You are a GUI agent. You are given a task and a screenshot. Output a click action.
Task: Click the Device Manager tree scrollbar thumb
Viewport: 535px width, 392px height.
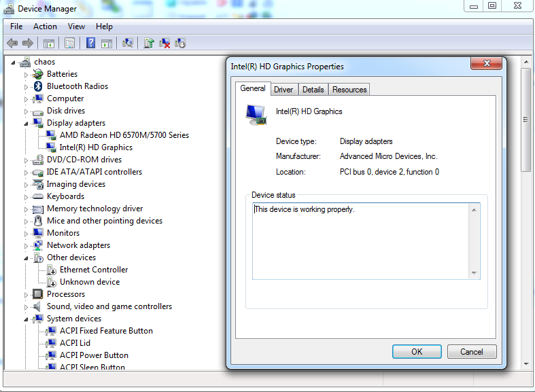(525, 120)
